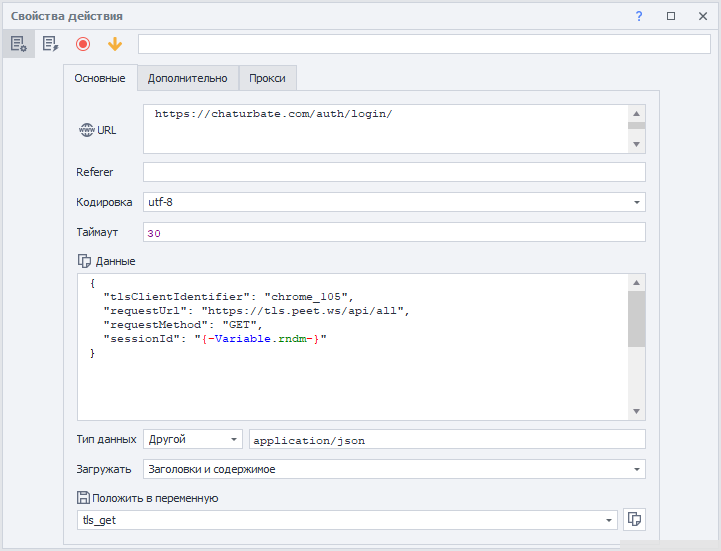The image size is (721, 551).
Task: Click the help question mark icon
Action: [639, 16]
